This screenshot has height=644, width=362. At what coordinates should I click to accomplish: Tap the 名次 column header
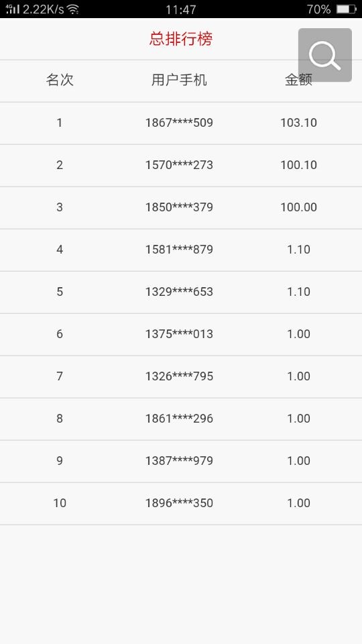(60, 80)
